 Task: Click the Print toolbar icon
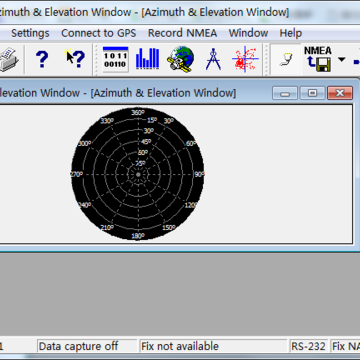click(x=9, y=60)
